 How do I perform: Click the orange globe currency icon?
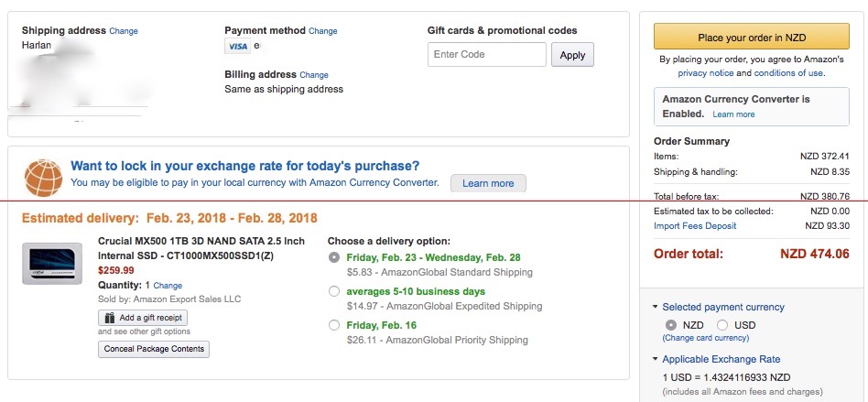point(43,178)
